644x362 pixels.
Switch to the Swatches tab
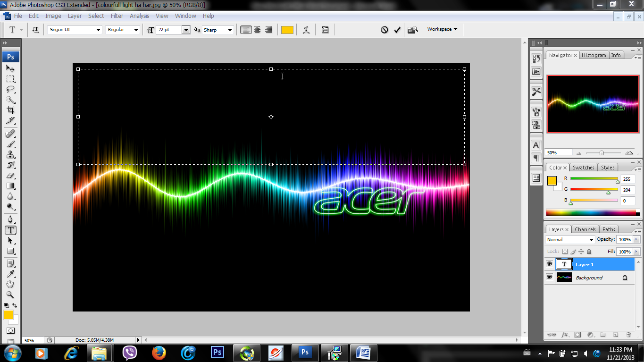coord(584,168)
